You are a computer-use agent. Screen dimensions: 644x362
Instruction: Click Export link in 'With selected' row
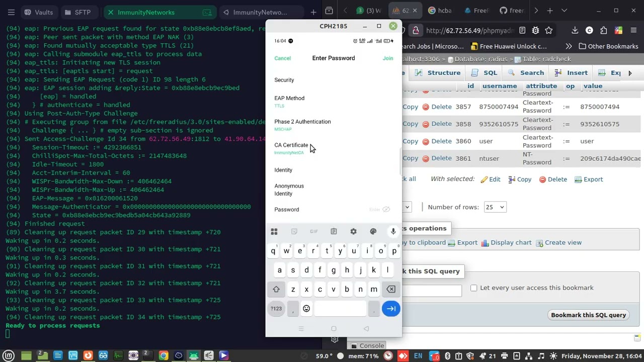click(x=589, y=179)
